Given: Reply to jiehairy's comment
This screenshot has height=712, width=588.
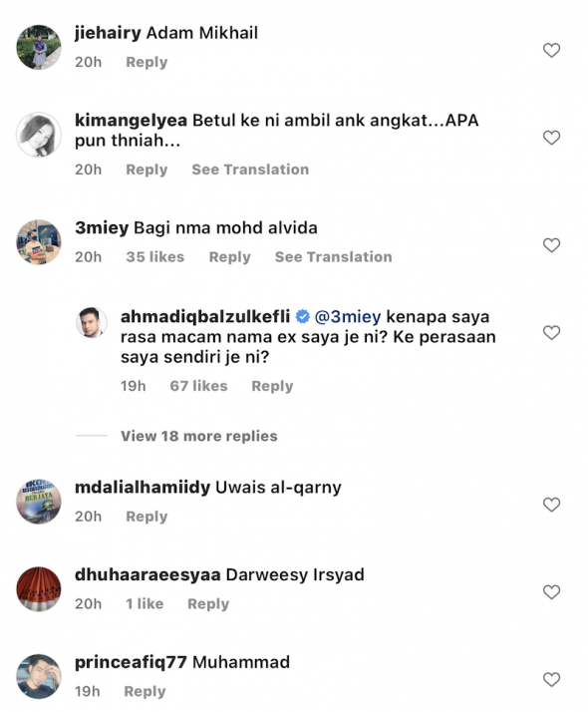Looking at the screenshot, I should [147, 62].
